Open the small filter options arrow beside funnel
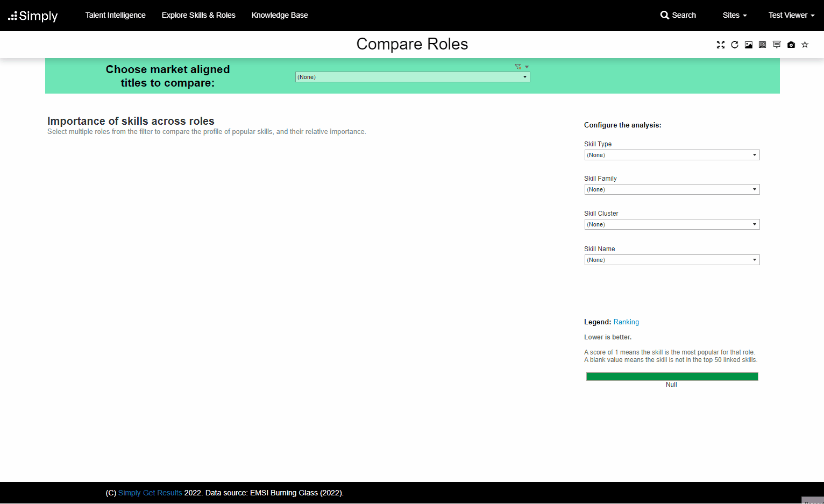Image resolution: width=824 pixels, height=504 pixels. point(527,67)
